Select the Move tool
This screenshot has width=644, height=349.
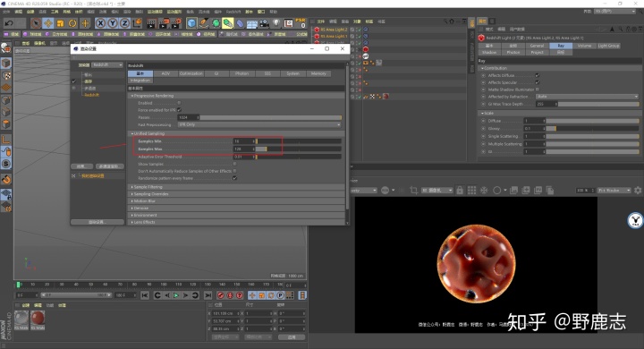click(48, 23)
